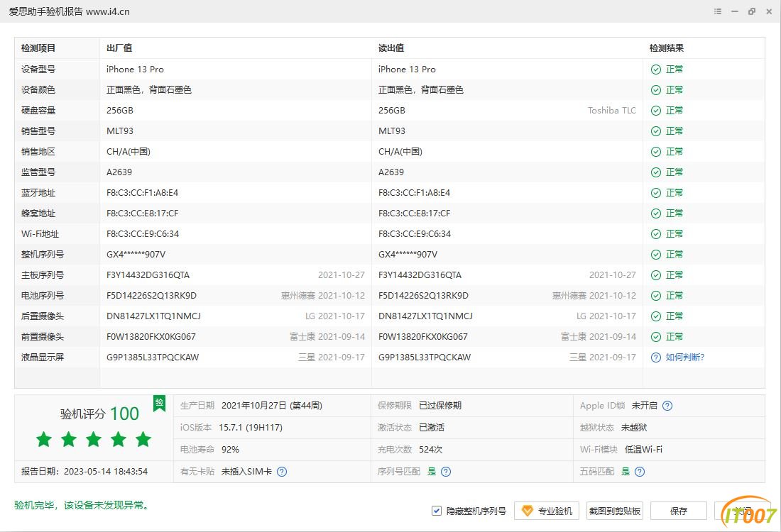
Task: Click the 检测结果 column header
Action: [x=667, y=48]
